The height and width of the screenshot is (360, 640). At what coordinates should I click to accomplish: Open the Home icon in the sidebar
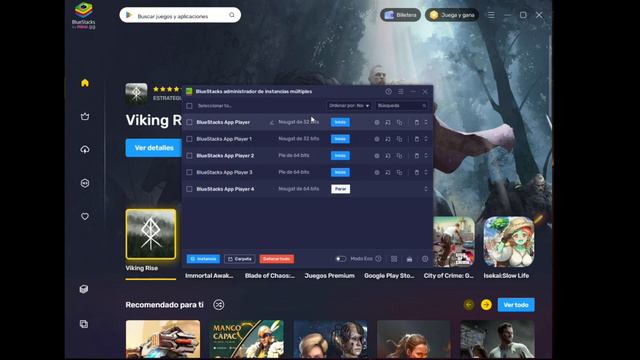click(x=85, y=83)
